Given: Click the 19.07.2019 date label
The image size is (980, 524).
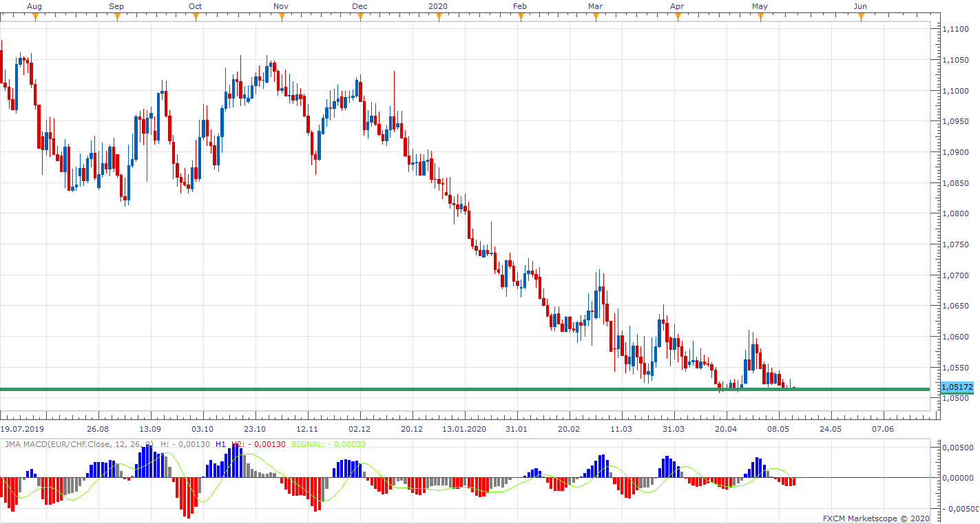Looking at the screenshot, I should pos(23,428).
